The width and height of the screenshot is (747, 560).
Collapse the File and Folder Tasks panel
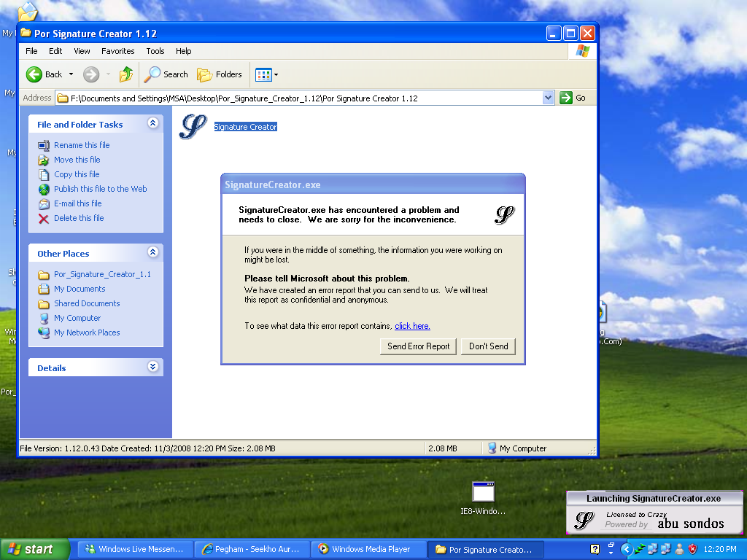pyautogui.click(x=153, y=123)
